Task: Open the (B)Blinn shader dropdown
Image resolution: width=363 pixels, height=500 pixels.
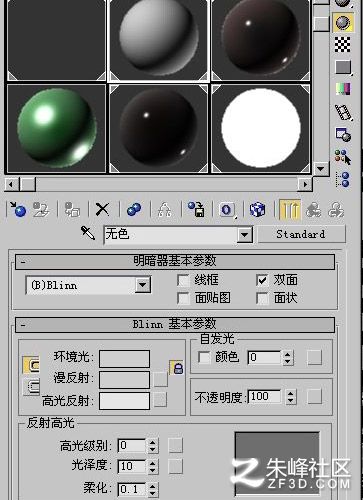Action: 143,285
